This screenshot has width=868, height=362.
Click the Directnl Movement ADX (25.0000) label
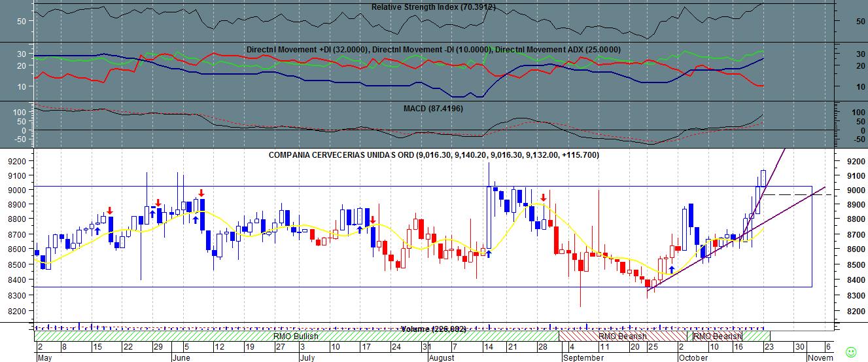(x=558, y=50)
